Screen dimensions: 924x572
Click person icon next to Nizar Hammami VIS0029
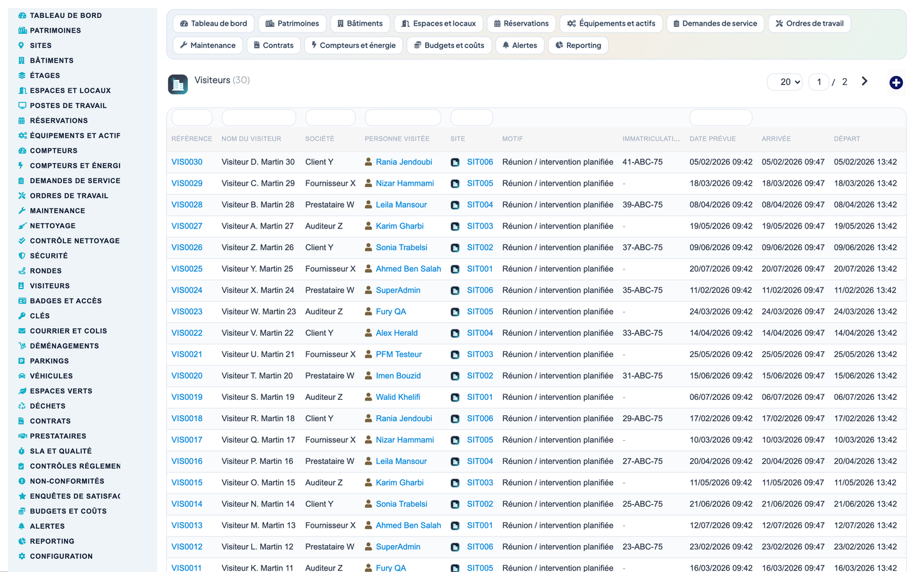click(368, 183)
